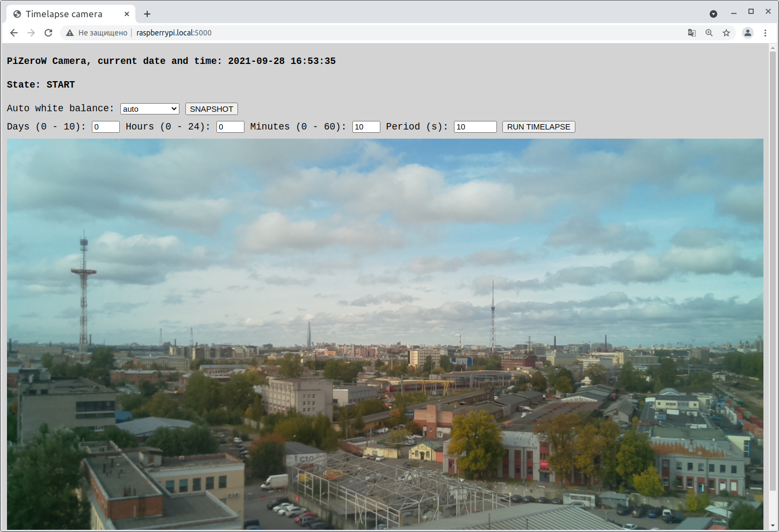Focus the Hours input field

click(230, 127)
